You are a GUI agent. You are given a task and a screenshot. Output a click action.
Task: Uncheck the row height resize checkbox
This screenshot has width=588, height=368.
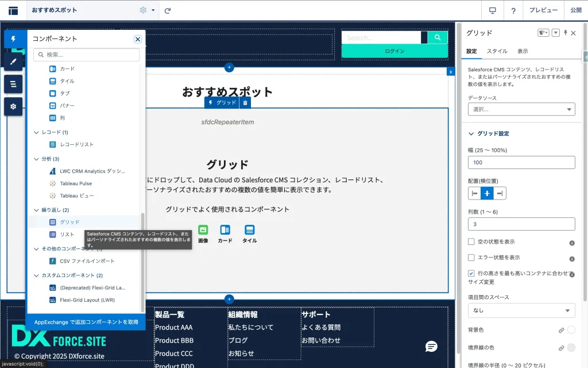(x=471, y=274)
